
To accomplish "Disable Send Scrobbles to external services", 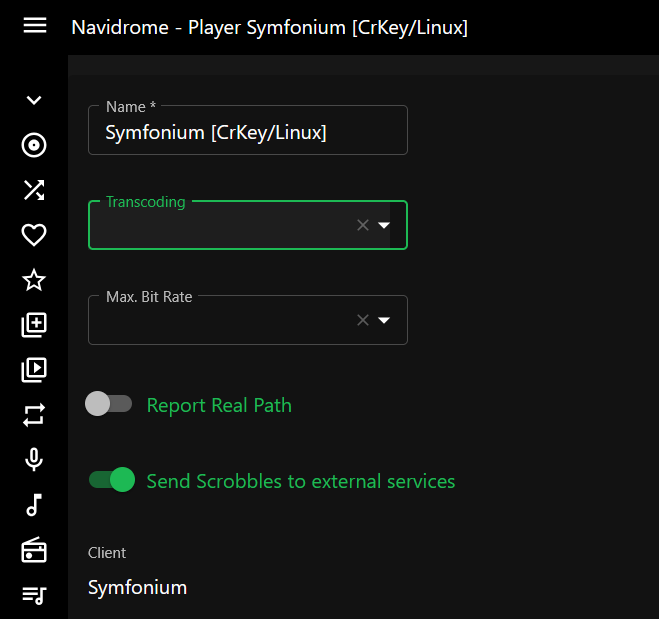I will [x=112, y=479].
